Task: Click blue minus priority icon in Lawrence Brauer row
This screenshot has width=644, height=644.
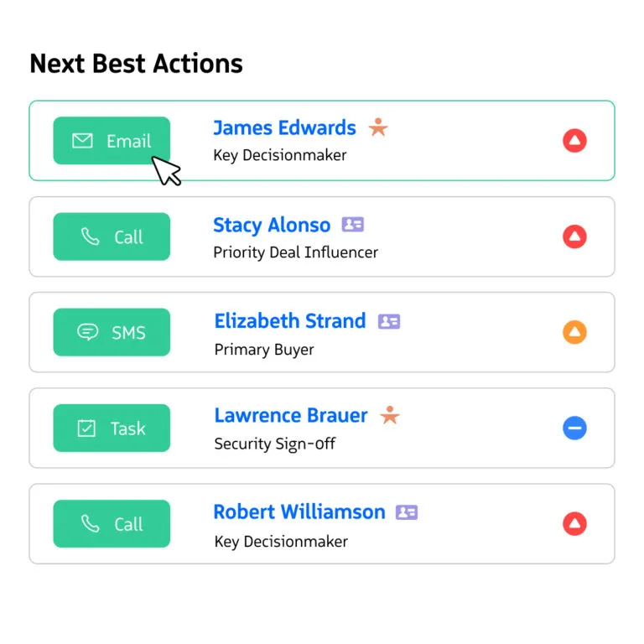Action: tap(574, 428)
